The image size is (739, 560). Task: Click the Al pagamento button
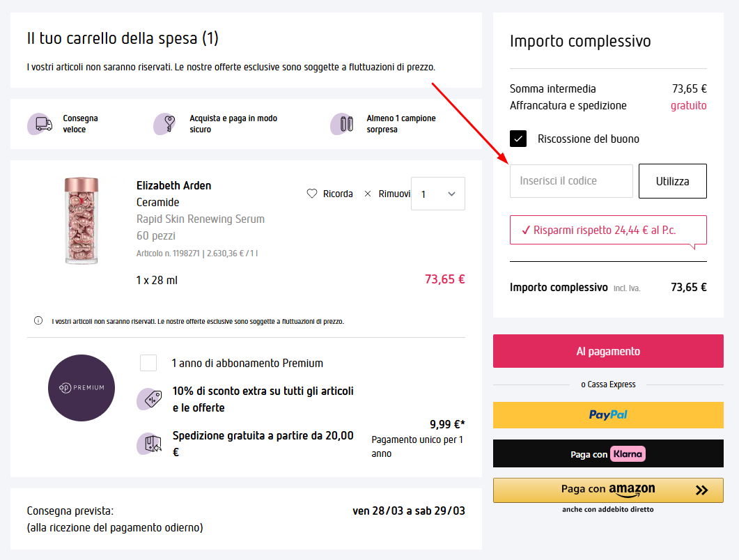[x=607, y=350]
